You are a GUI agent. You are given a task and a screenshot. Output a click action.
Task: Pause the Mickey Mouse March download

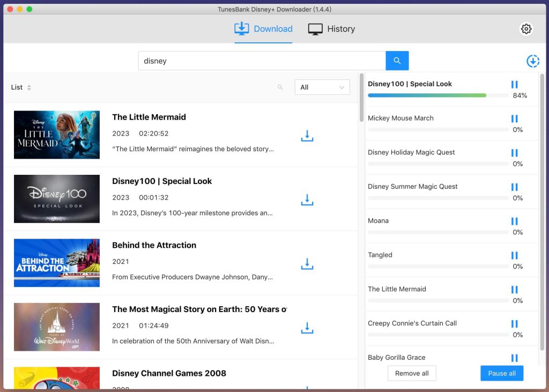pos(514,119)
